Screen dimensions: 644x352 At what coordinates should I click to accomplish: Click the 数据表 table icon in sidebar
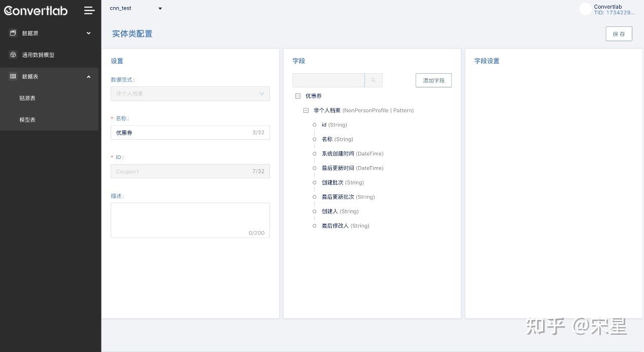pyautogui.click(x=13, y=76)
